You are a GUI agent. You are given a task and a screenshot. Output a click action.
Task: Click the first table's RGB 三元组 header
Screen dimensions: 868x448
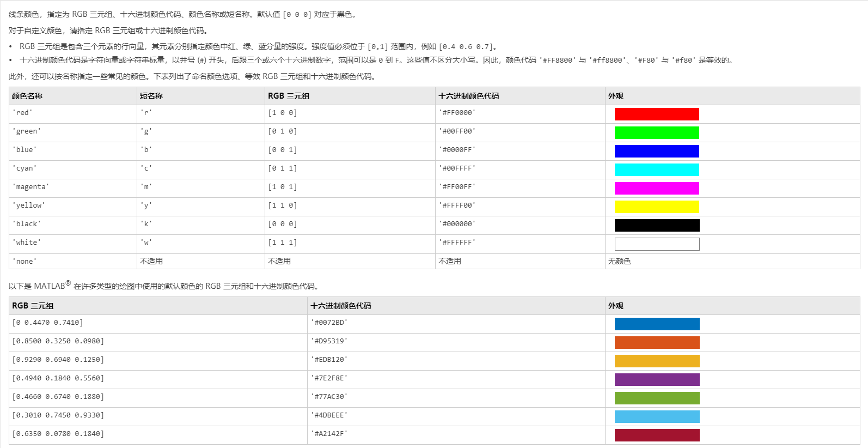350,96
